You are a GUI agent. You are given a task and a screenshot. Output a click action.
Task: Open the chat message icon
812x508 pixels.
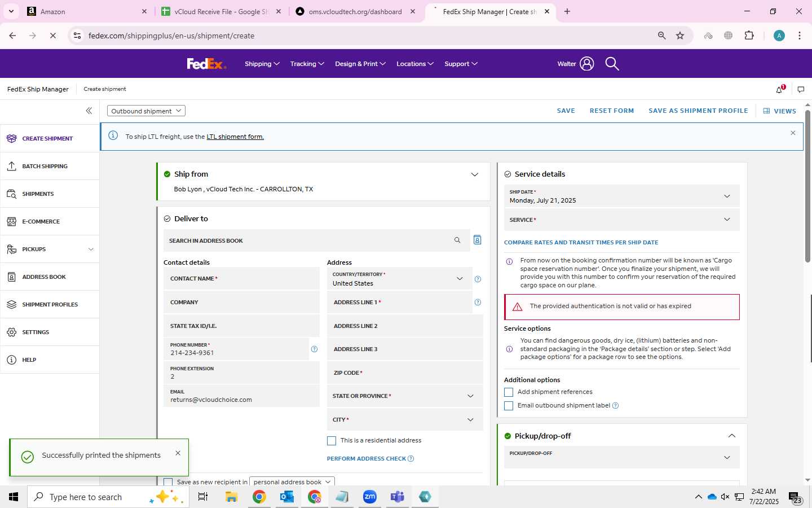(801, 89)
